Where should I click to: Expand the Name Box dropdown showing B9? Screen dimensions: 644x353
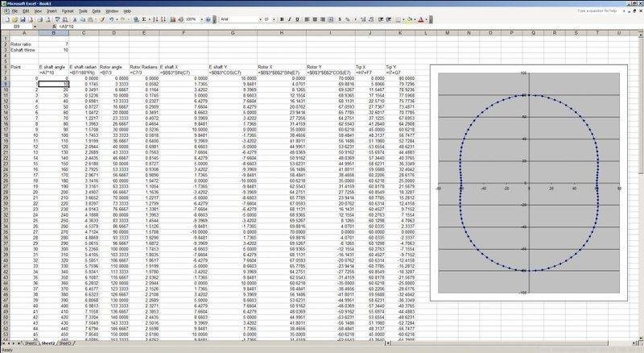(35, 27)
